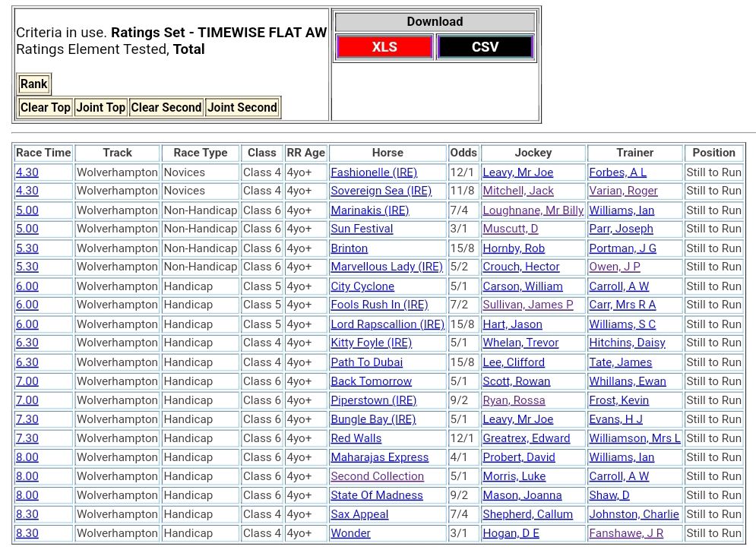View jockey Loughnane, Mr Billy
Screen dimensions: 756x553
(533, 210)
